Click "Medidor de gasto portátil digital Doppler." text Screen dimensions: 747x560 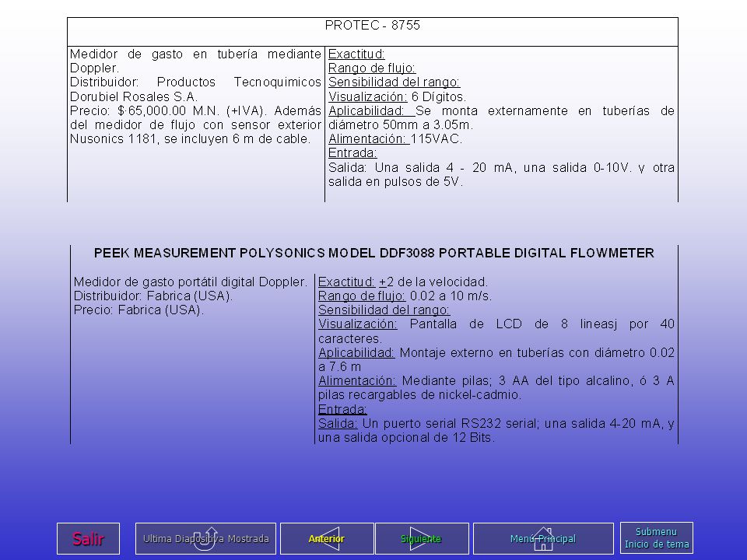(x=191, y=282)
